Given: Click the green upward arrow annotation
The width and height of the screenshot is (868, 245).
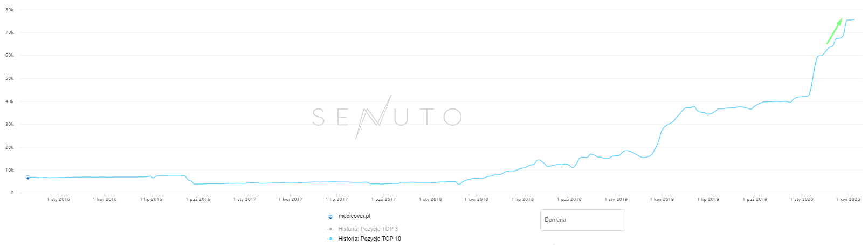Looking at the screenshot, I should tap(834, 31).
